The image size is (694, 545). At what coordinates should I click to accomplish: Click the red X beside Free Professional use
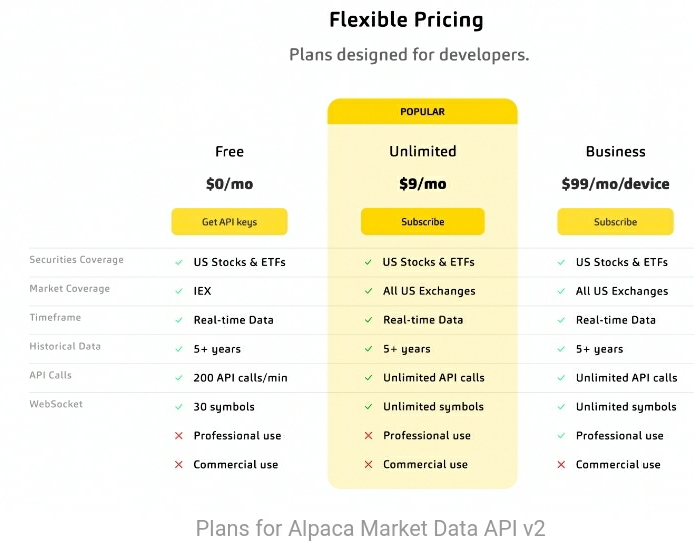(x=179, y=436)
